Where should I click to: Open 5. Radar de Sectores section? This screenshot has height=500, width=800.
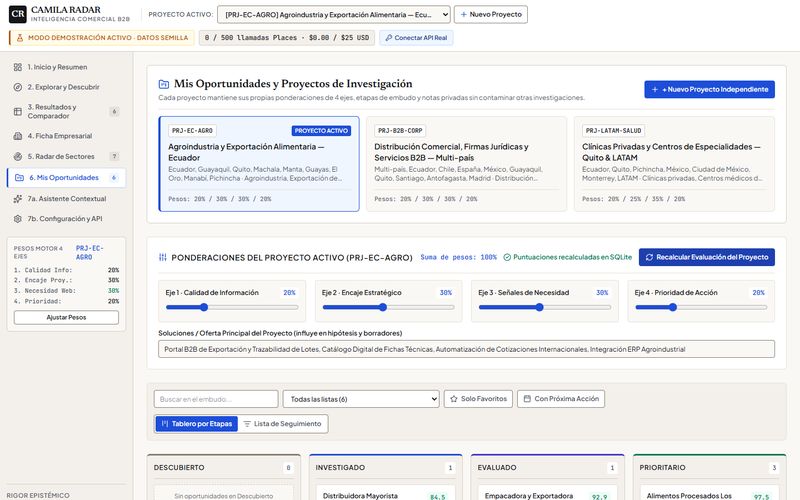tap(66, 157)
